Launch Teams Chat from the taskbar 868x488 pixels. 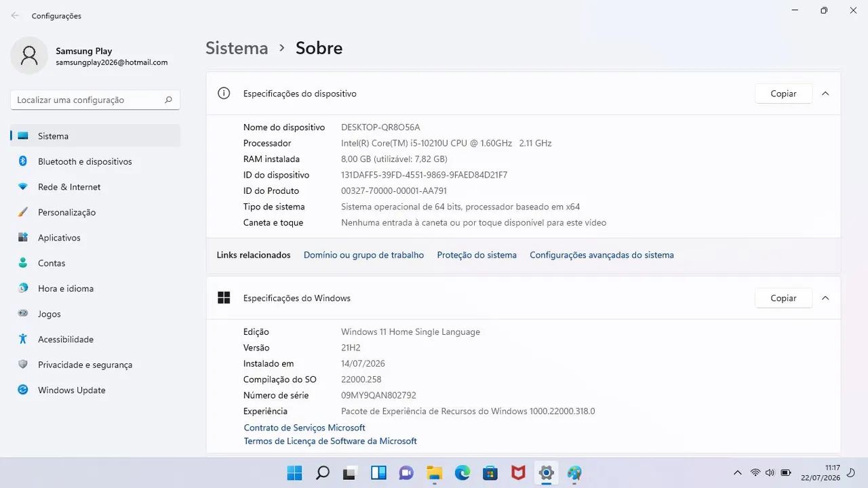click(x=406, y=473)
